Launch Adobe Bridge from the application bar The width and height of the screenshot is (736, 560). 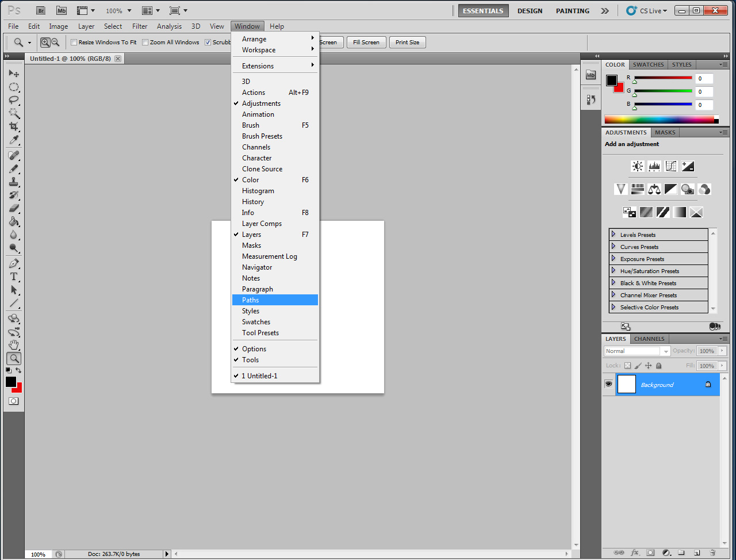tap(41, 10)
